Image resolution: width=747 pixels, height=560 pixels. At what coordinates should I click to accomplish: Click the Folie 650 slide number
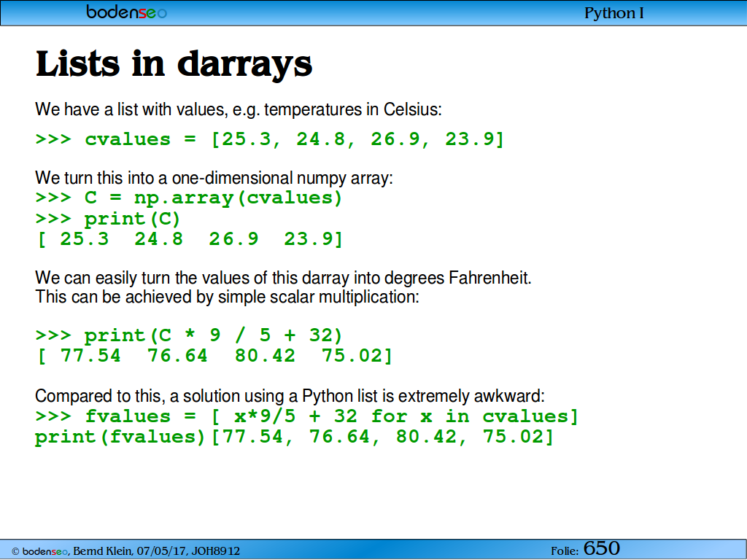point(586,549)
